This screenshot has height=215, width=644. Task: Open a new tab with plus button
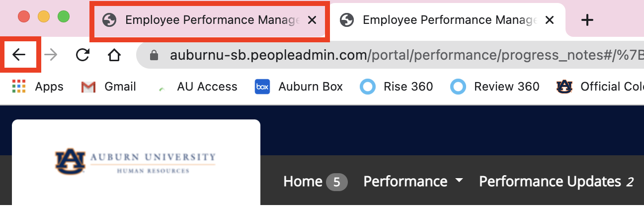[x=587, y=20]
